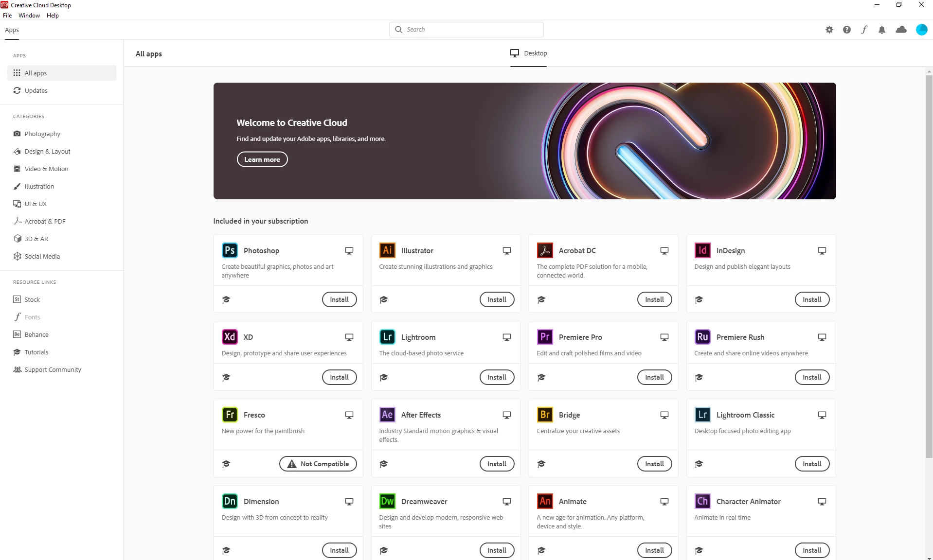Click the Photoshop app icon
933x560 pixels.
230,250
